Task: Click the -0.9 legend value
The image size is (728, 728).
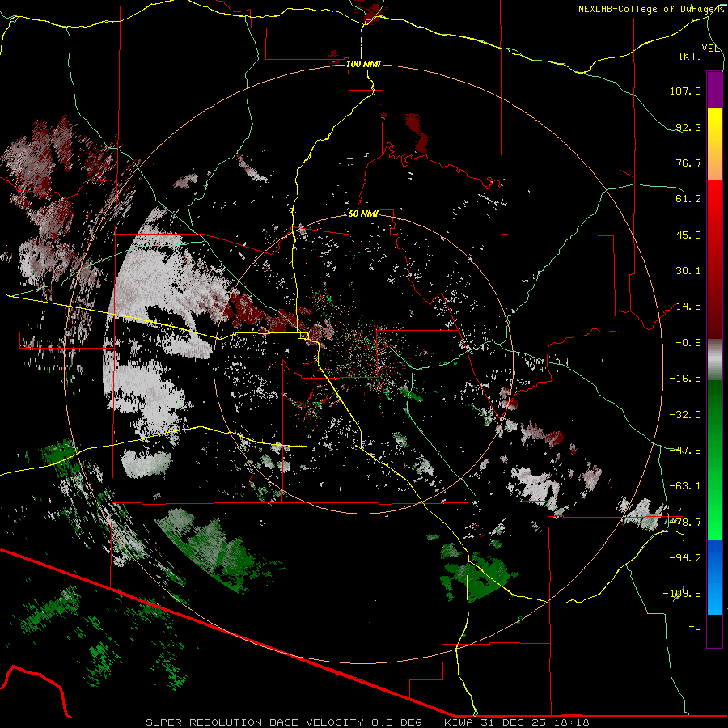Action: 688,343
